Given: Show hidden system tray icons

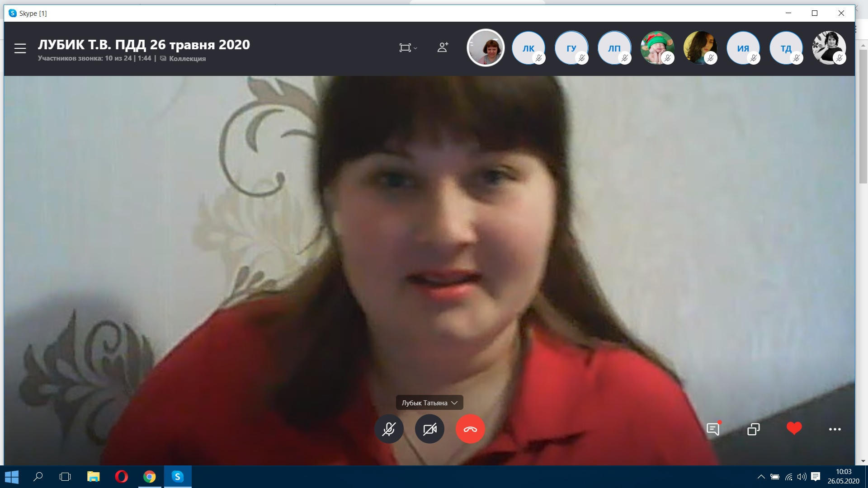Looking at the screenshot, I should coord(761,477).
